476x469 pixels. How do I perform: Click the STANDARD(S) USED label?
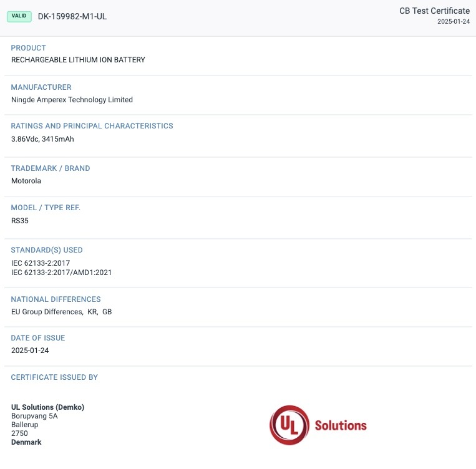coord(47,250)
